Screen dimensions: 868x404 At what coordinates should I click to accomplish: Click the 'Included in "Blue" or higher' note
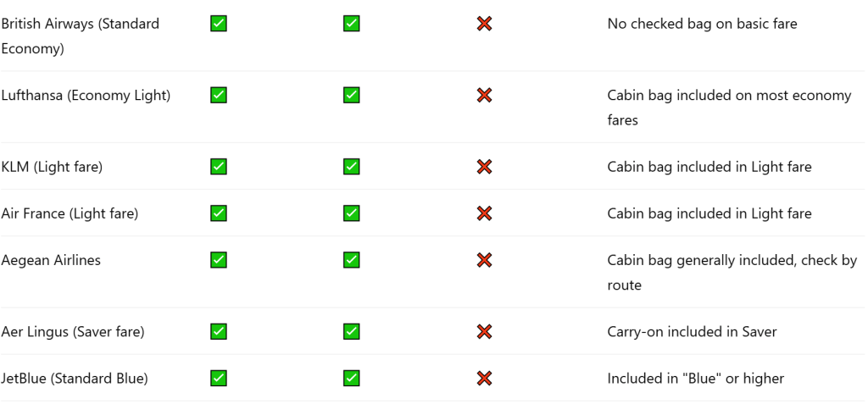[695, 379]
